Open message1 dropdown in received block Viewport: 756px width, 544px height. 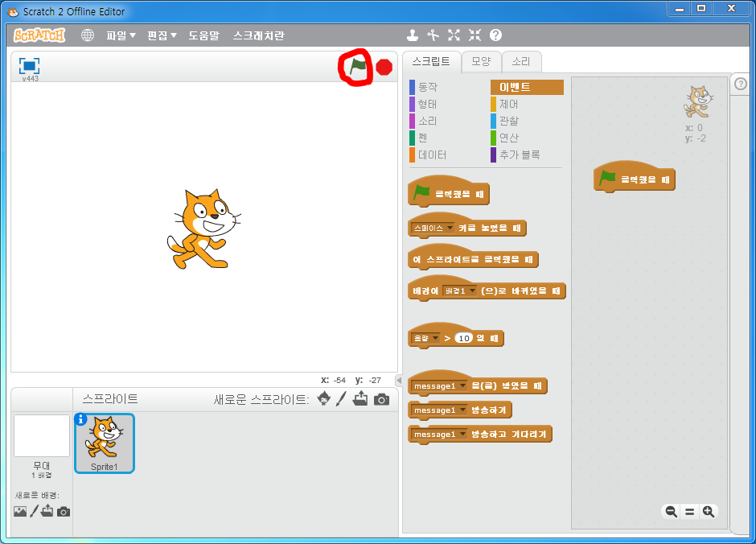(x=439, y=385)
